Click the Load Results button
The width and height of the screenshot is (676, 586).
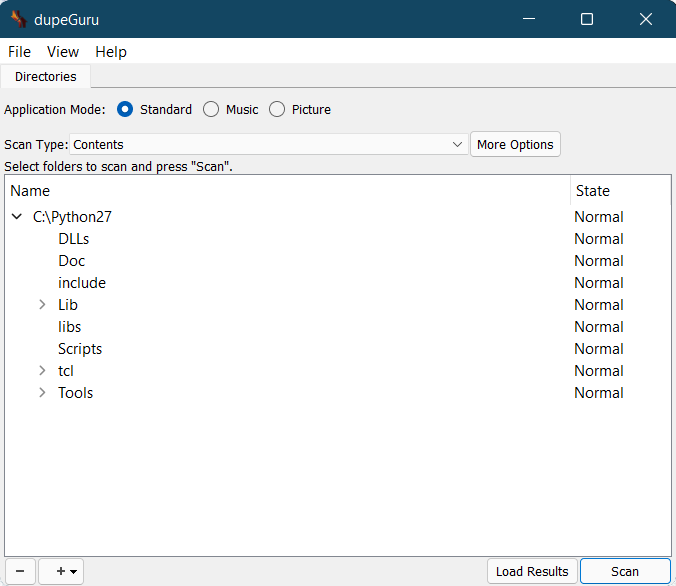pos(532,571)
